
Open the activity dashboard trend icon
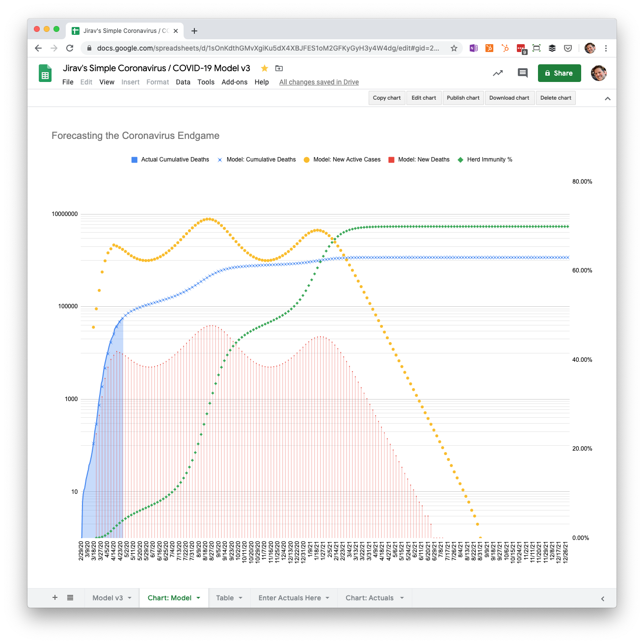pos(498,73)
